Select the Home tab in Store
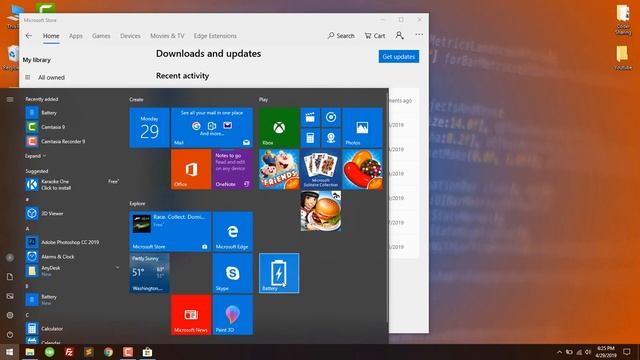The width and height of the screenshot is (640, 360). pos(51,36)
